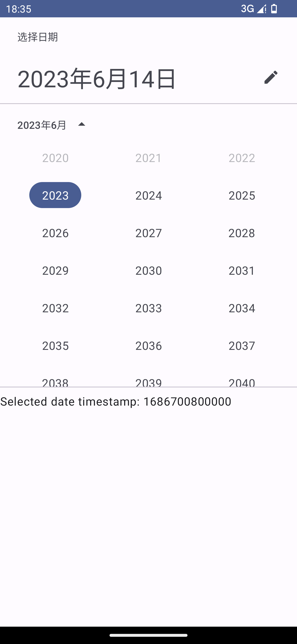Tap the 2023年6月 year selector label

point(42,125)
